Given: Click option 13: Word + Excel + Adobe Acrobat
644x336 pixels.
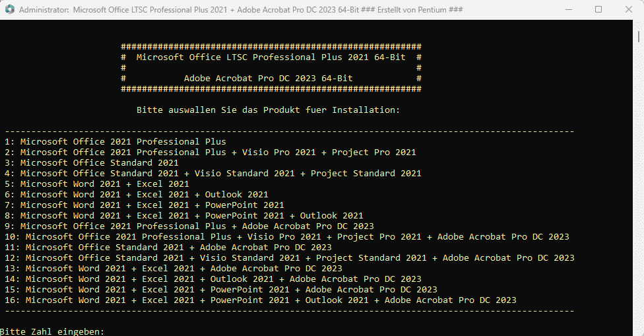Looking at the screenshot, I should click(x=174, y=269).
